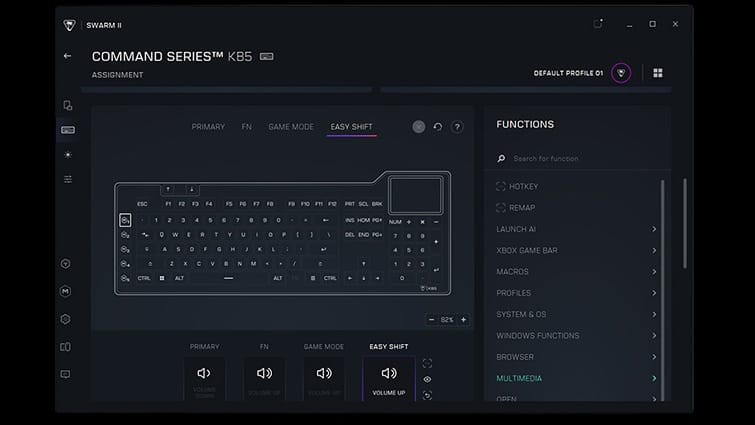Click the down arrow media key above F3
The height and width of the screenshot is (425, 755).
tap(192, 189)
